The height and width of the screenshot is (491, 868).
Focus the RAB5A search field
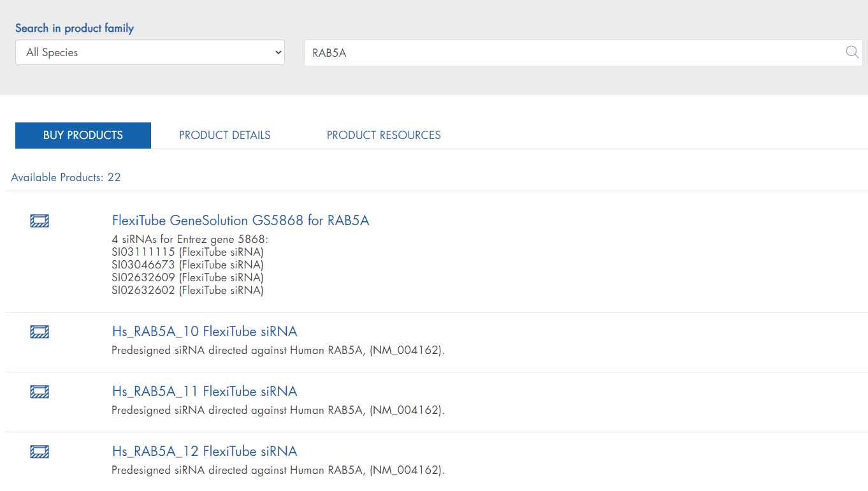[x=583, y=53]
